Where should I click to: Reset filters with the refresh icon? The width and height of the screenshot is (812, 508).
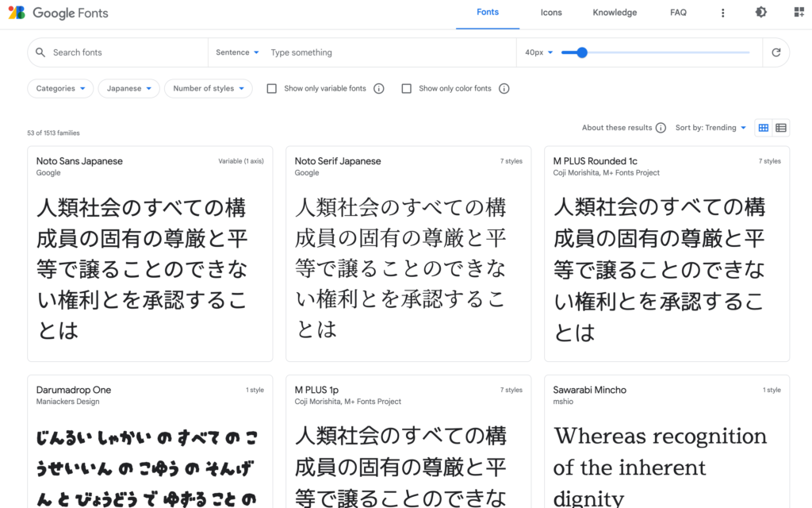coord(776,52)
